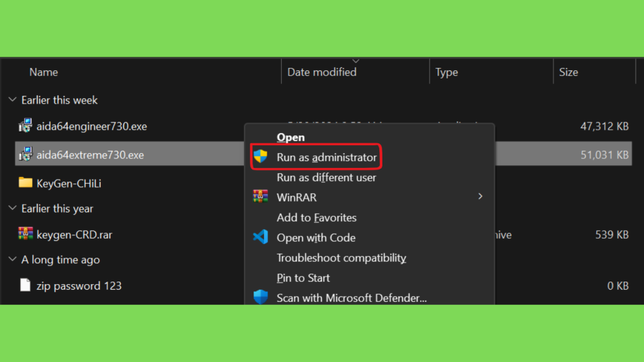
Task: Select Run as different user
Action: (326, 177)
